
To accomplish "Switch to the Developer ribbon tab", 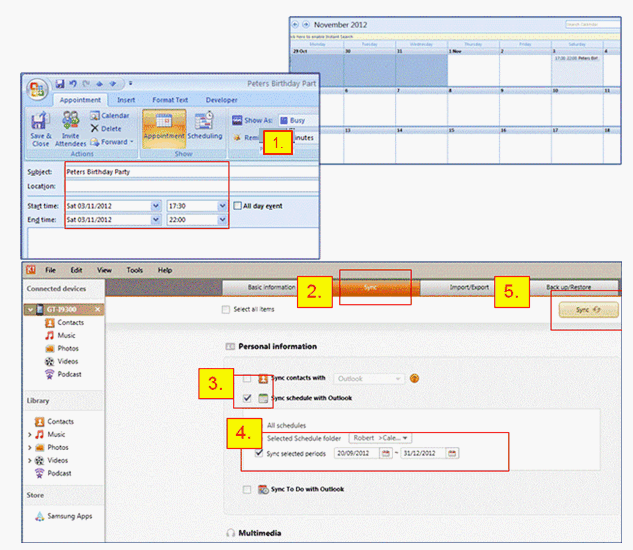I will point(222,100).
